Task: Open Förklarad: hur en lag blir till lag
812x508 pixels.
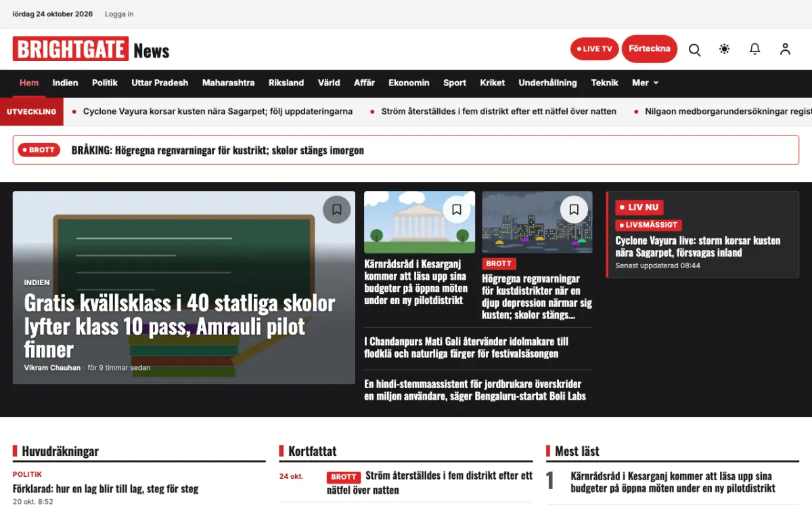Action: [x=106, y=488]
